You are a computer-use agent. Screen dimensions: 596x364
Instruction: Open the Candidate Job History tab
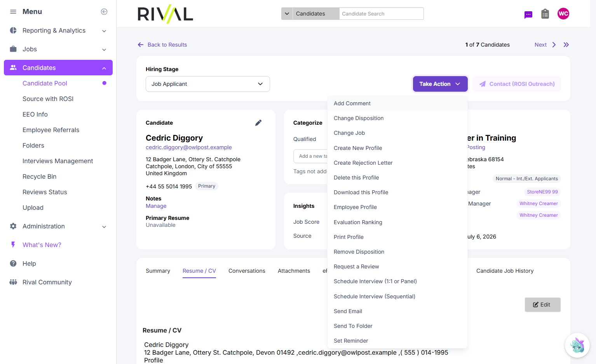pos(505,271)
